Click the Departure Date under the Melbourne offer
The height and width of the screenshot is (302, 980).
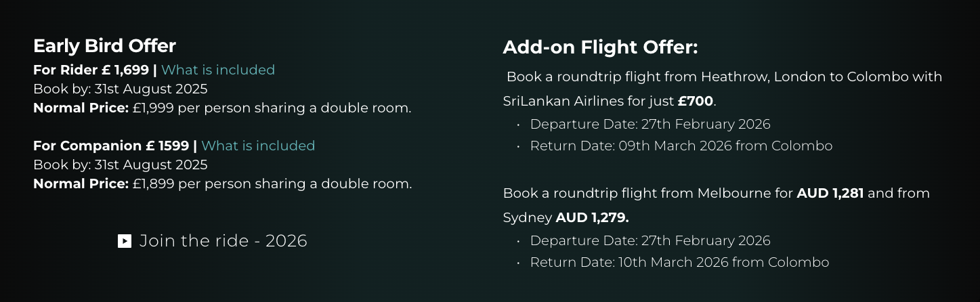[x=649, y=240]
